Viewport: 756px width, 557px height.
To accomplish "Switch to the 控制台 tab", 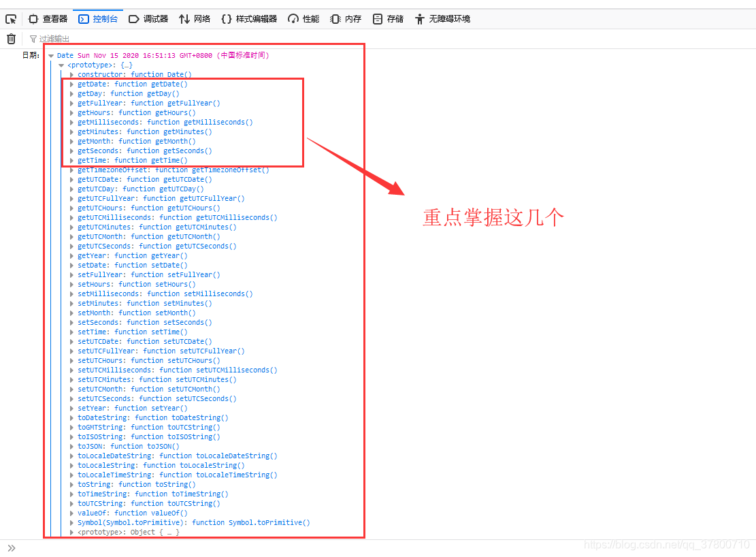I will [99, 18].
